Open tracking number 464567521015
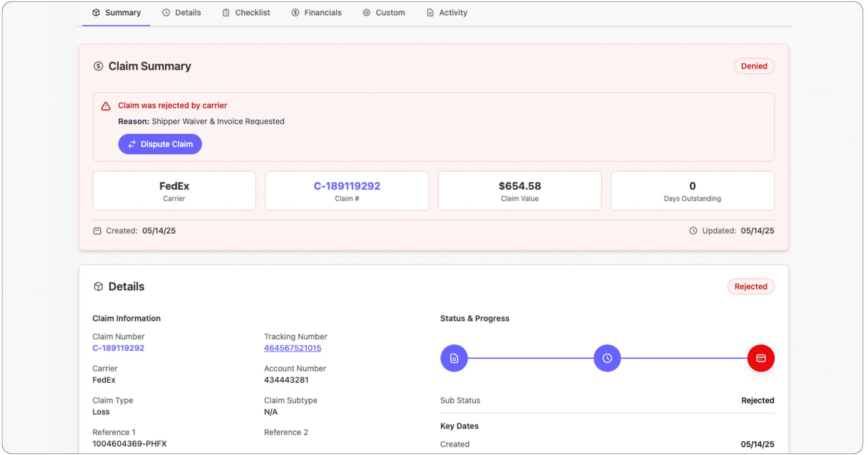Viewport: 868px width, 455px height. coord(292,348)
